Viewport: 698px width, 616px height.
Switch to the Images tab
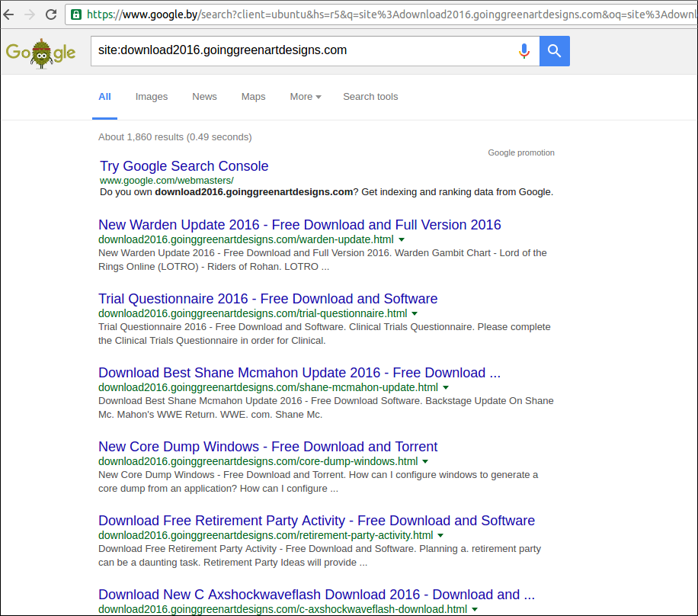152,97
